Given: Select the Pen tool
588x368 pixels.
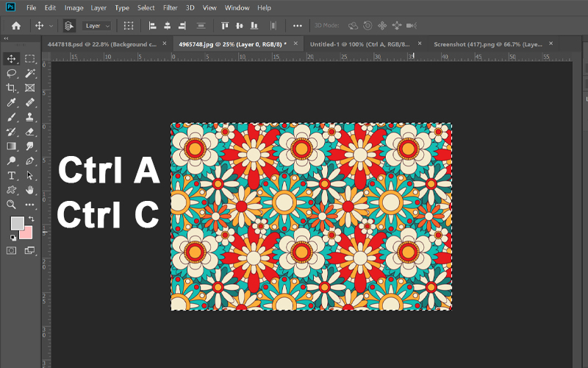Looking at the screenshot, I should pos(29,160).
